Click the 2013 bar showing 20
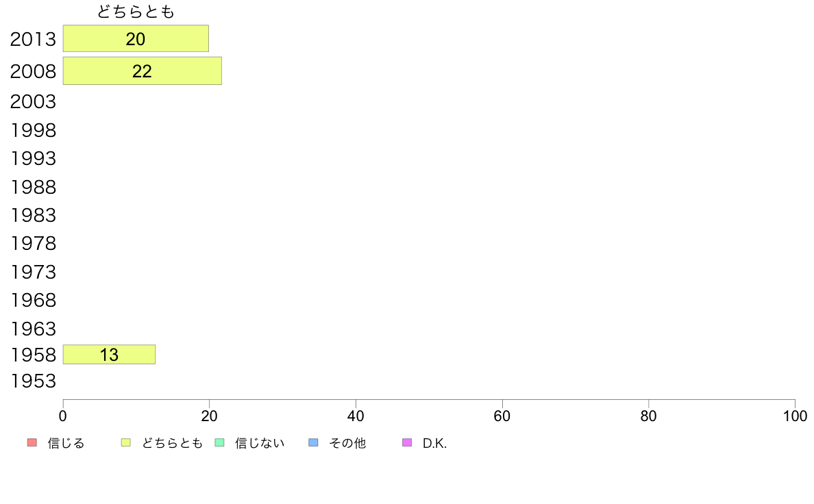Screen dimensions: 814x504 coord(136,39)
